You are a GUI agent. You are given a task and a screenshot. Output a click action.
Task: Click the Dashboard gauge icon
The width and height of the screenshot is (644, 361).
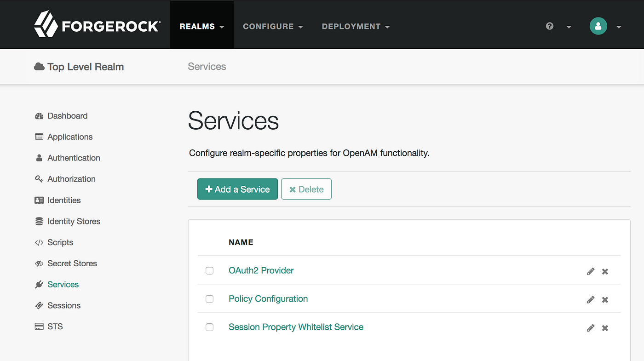click(x=39, y=116)
